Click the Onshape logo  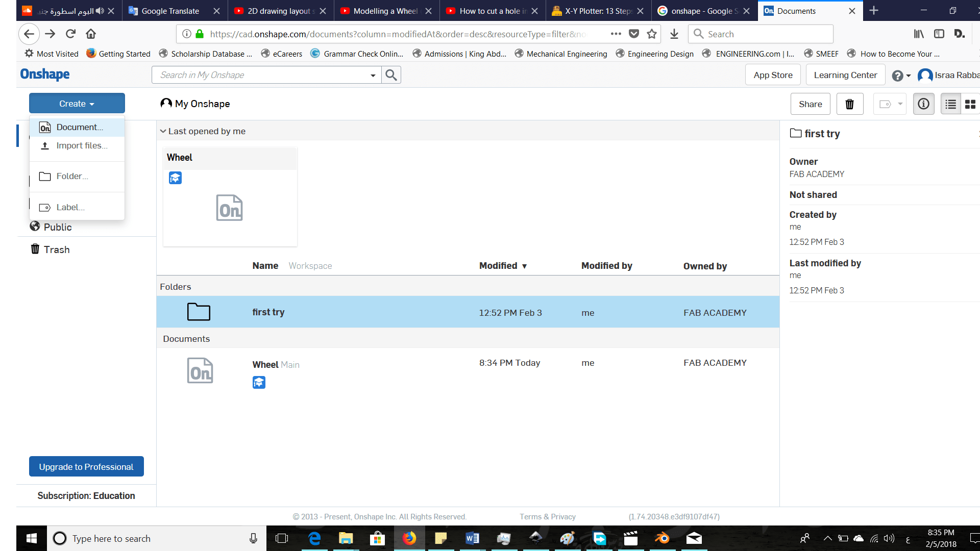pyautogui.click(x=45, y=74)
